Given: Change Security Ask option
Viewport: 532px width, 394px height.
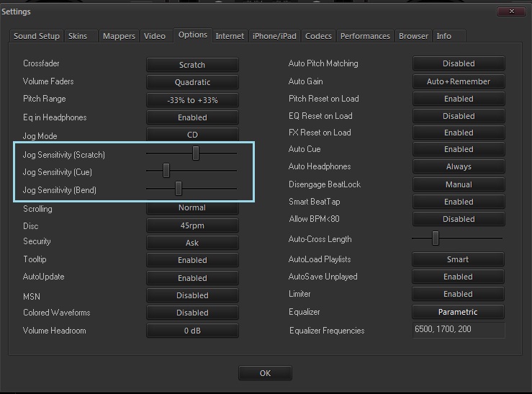Looking at the screenshot, I should pos(192,243).
